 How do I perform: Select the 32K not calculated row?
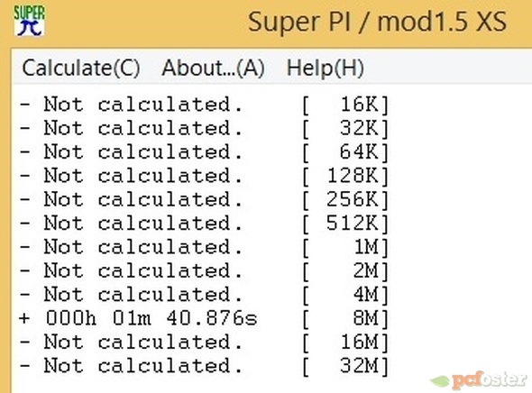pos(205,128)
